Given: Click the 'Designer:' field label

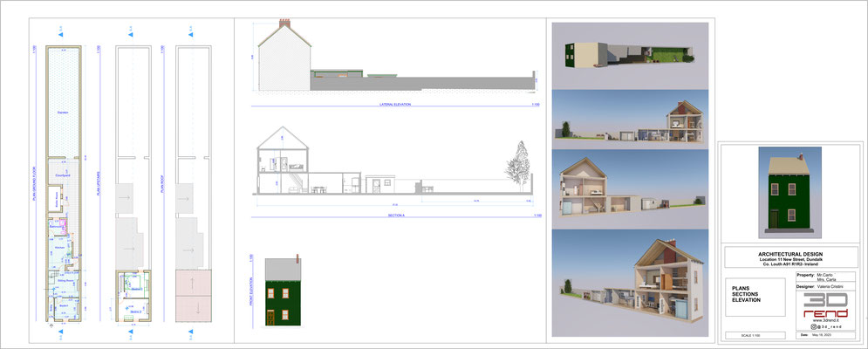Looking at the screenshot, I should (805, 286).
